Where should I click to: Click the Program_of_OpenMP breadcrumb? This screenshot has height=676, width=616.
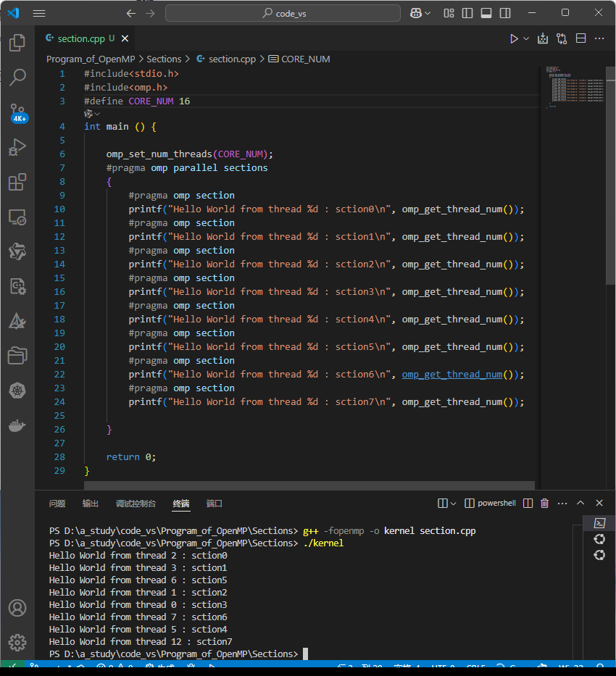tap(91, 59)
